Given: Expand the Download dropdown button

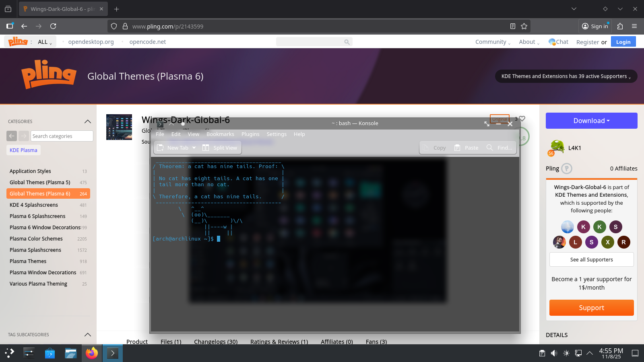Looking at the screenshot, I should [592, 121].
